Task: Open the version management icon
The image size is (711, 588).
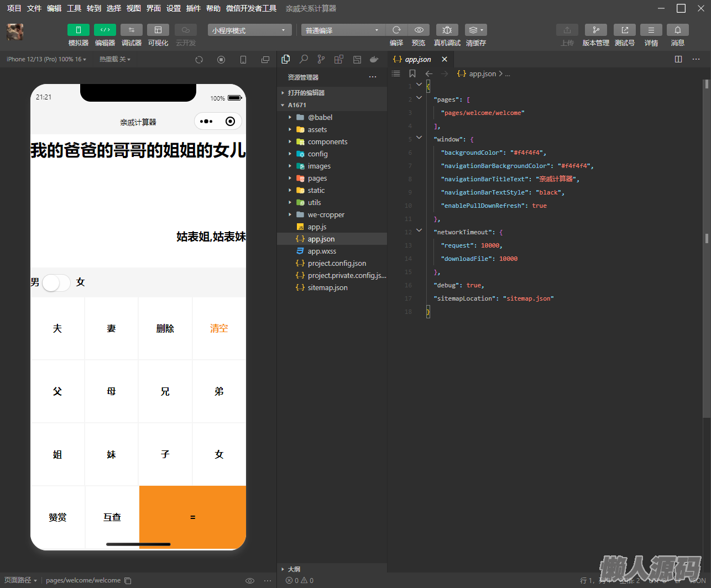Action: [595, 30]
